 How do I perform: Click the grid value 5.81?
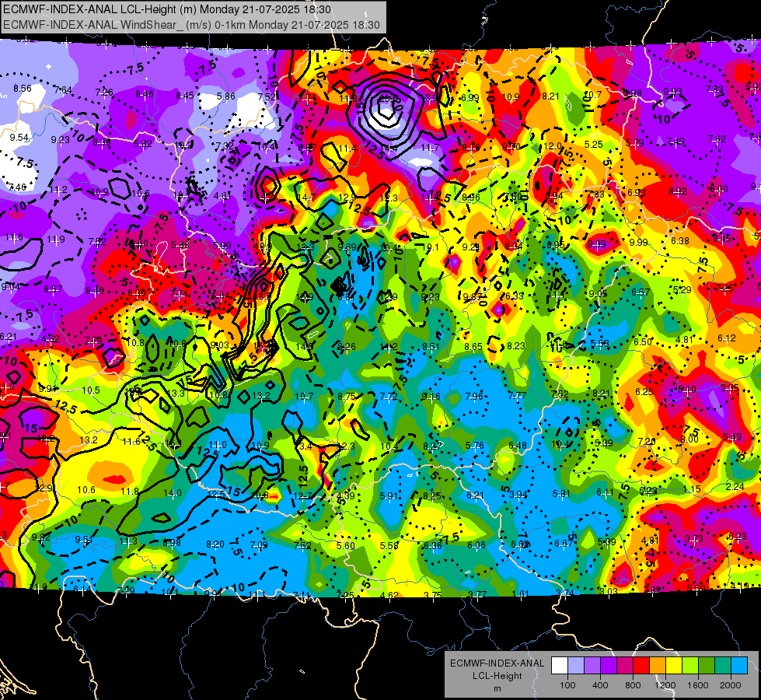561,494
